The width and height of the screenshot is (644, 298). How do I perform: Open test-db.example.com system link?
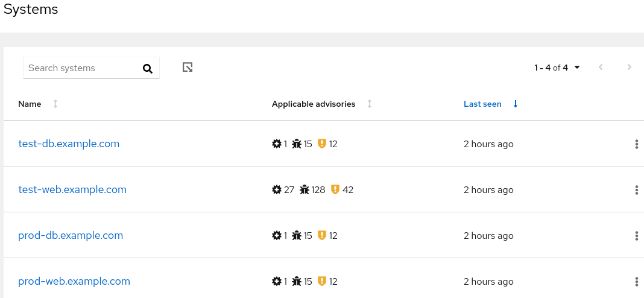69,144
